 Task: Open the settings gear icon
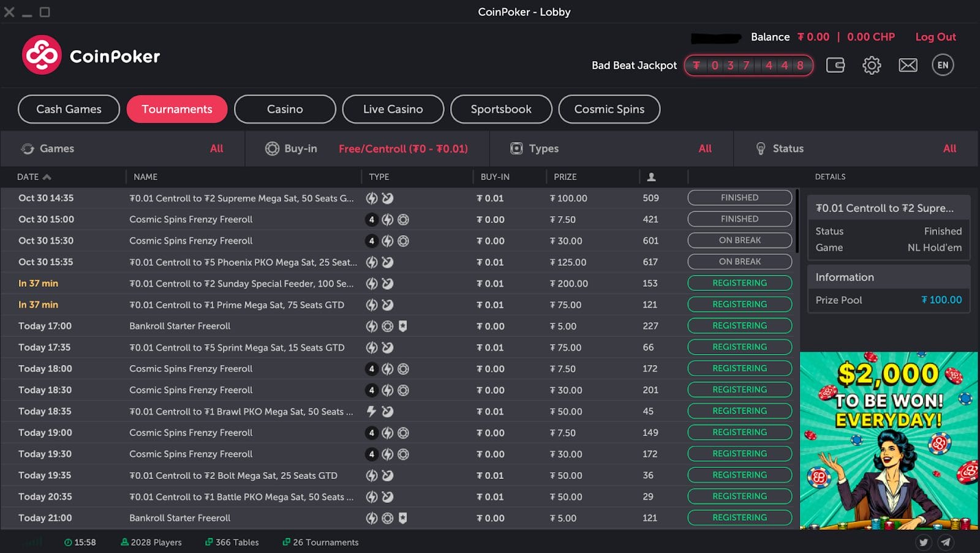[x=872, y=65]
